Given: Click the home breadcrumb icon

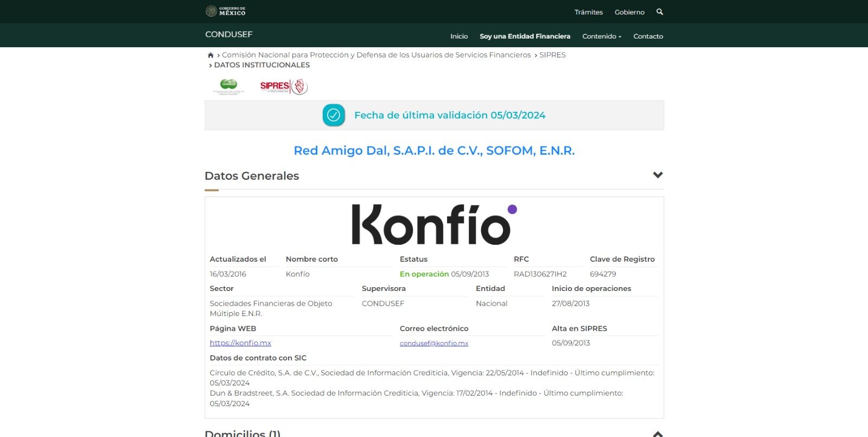Looking at the screenshot, I should click(210, 55).
